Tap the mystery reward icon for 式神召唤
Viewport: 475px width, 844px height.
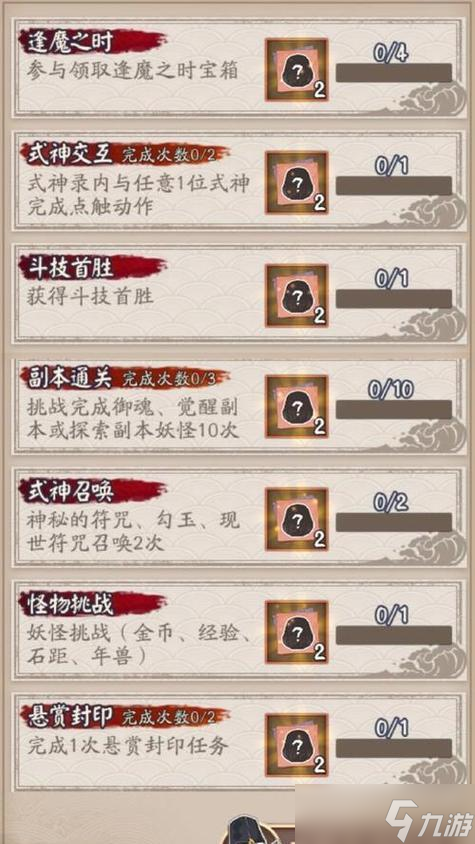click(x=297, y=519)
